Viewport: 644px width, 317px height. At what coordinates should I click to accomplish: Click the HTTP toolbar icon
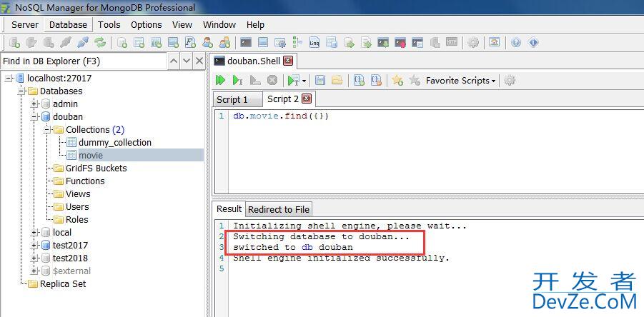tap(452, 42)
